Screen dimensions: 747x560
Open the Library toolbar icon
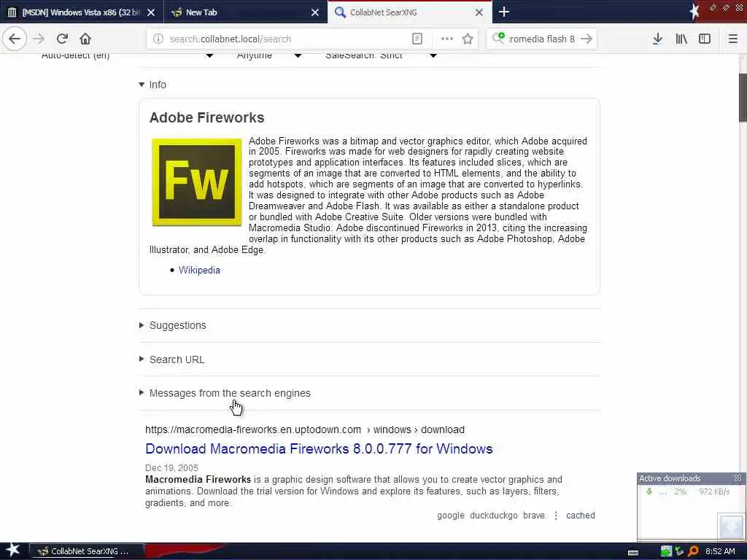click(x=681, y=39)
